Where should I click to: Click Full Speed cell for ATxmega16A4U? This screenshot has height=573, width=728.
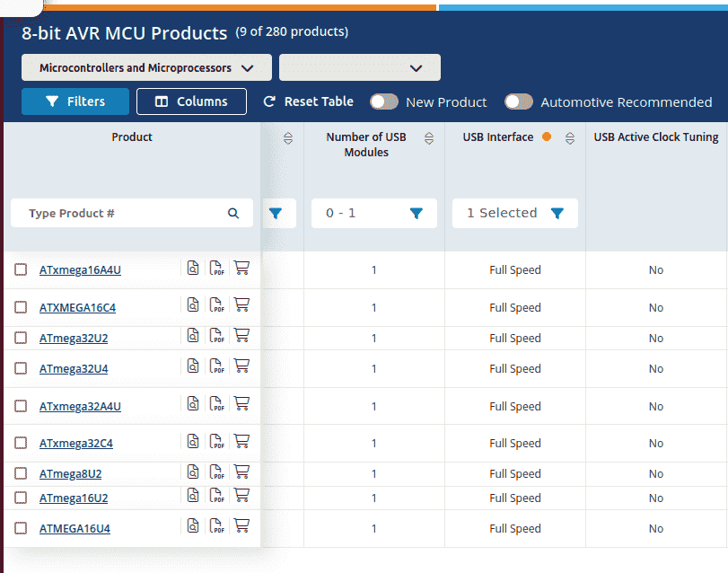coord(515,269)
